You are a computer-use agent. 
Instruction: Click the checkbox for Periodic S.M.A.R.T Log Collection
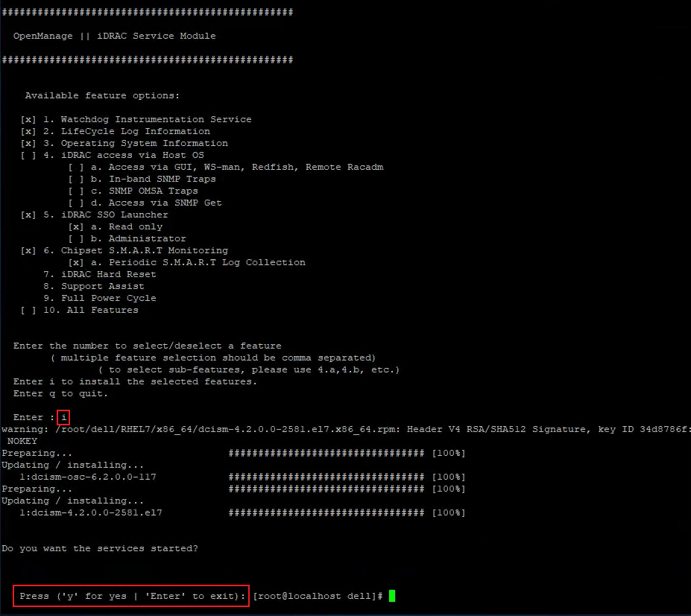[76, 262]
